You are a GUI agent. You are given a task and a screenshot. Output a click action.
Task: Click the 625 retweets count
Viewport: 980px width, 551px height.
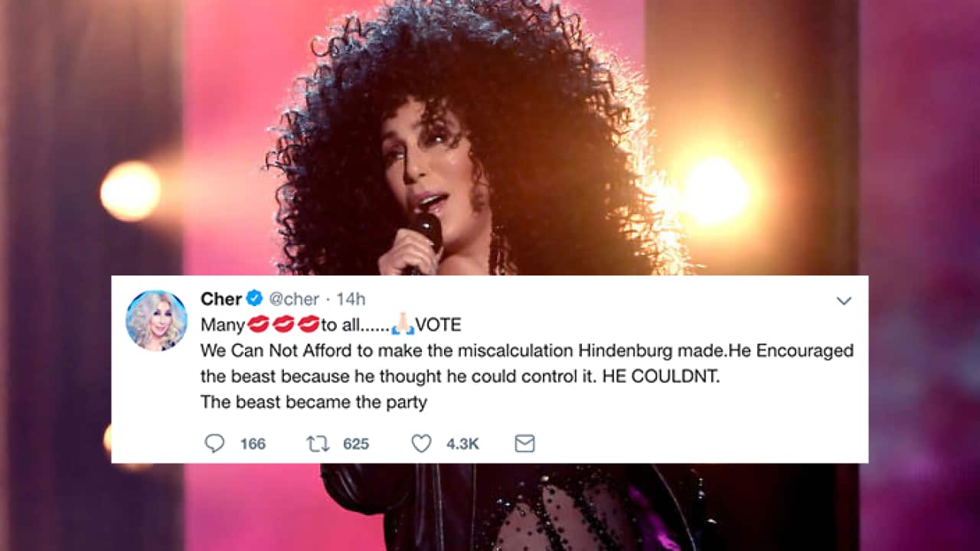(x=356, y=444)
